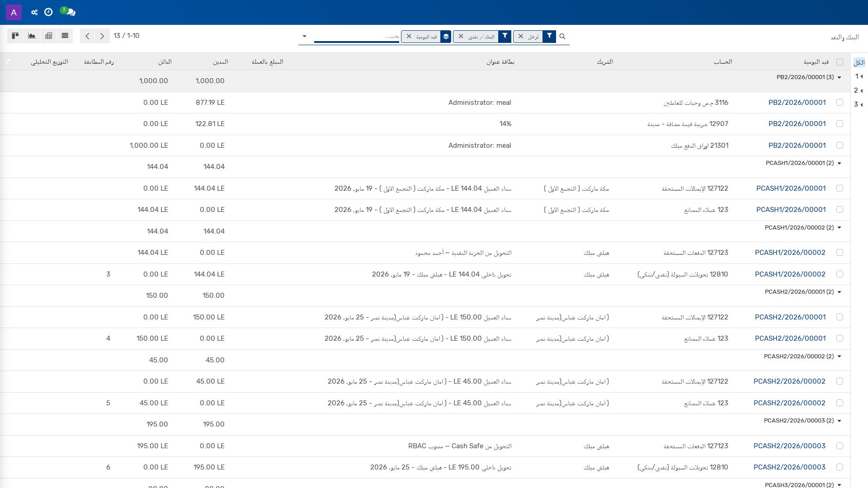
Task: Open PCASH1/2026/00001 link in 127122 row
Action: coord(791,188)
